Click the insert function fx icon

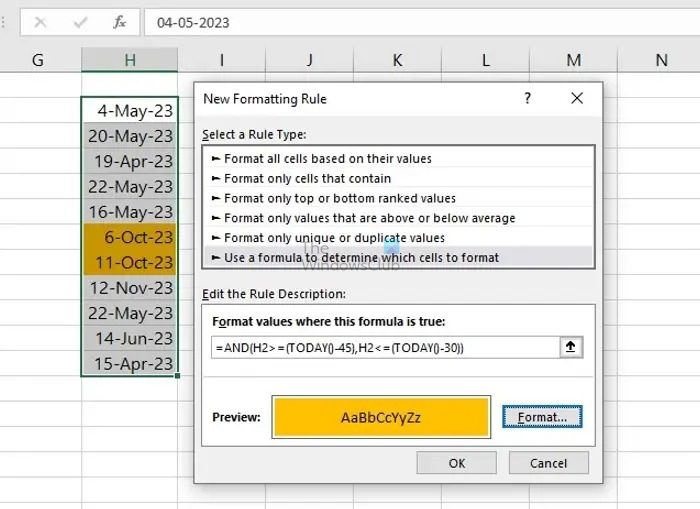119,21
